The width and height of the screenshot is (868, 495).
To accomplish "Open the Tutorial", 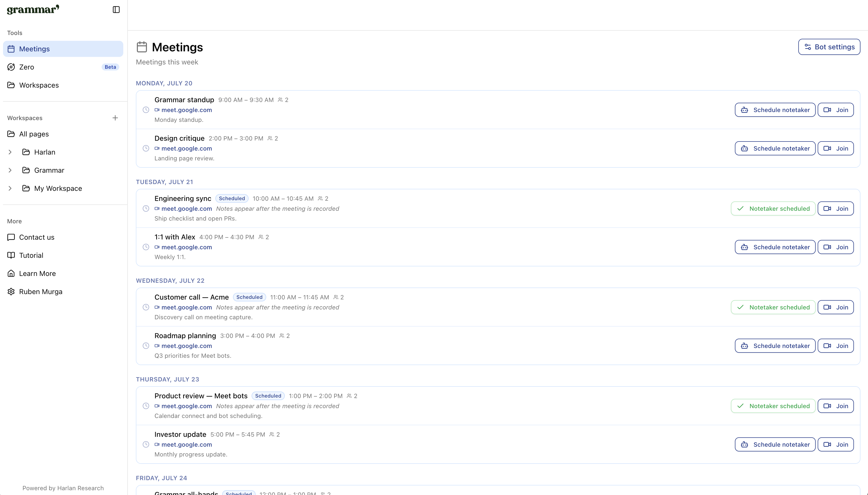I will (x=63, y=255).
